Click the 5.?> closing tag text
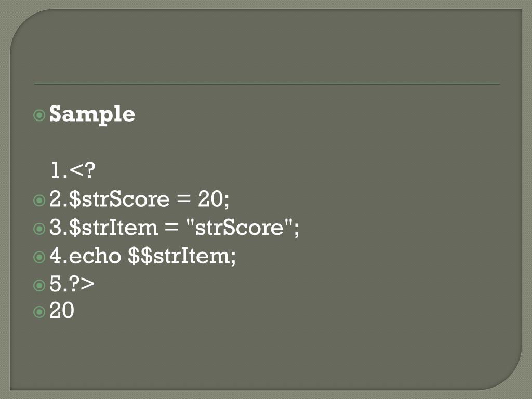The width and height of the screenshot is (532, 399). (72, 284)
